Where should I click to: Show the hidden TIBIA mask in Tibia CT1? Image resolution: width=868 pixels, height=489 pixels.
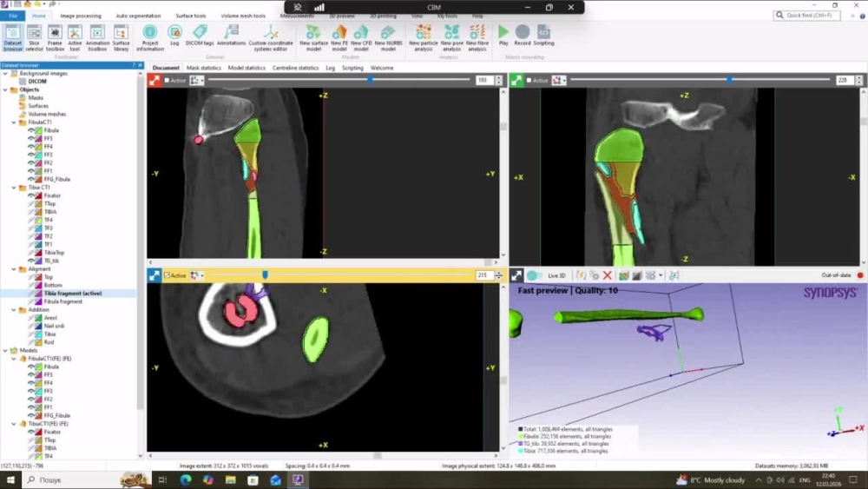31,212
